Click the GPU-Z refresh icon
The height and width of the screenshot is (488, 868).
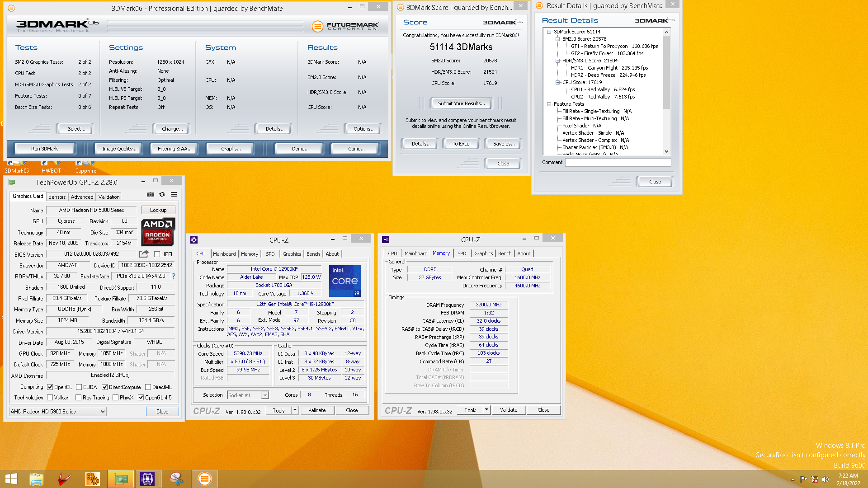tap(162, 194)
